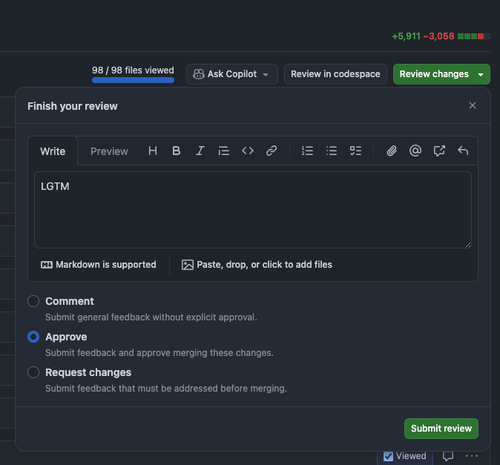The height and width of the screenshot is (465, 500).
Task: Insert an unordered bullet list icon
Action: point(331,151)
